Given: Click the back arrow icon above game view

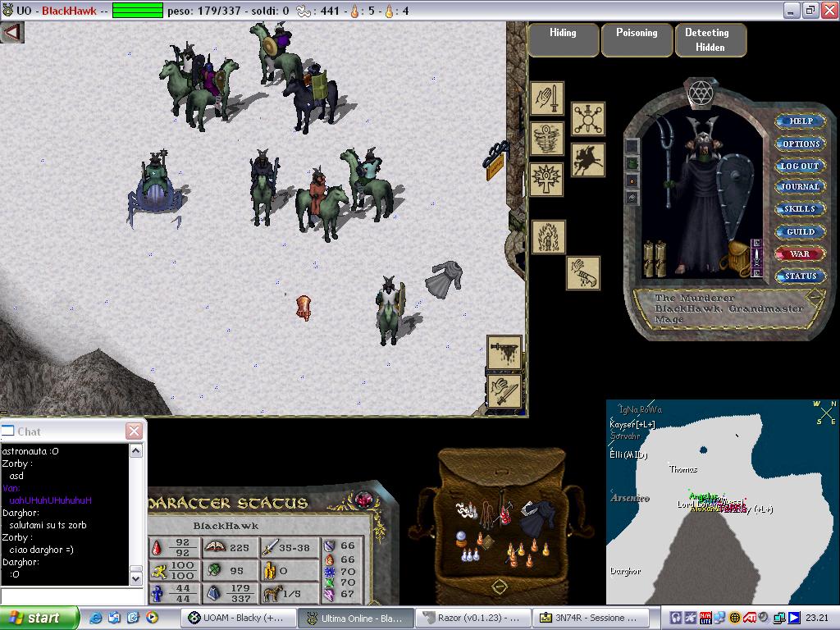Looking at the screenshot, I should coord(11,32).
